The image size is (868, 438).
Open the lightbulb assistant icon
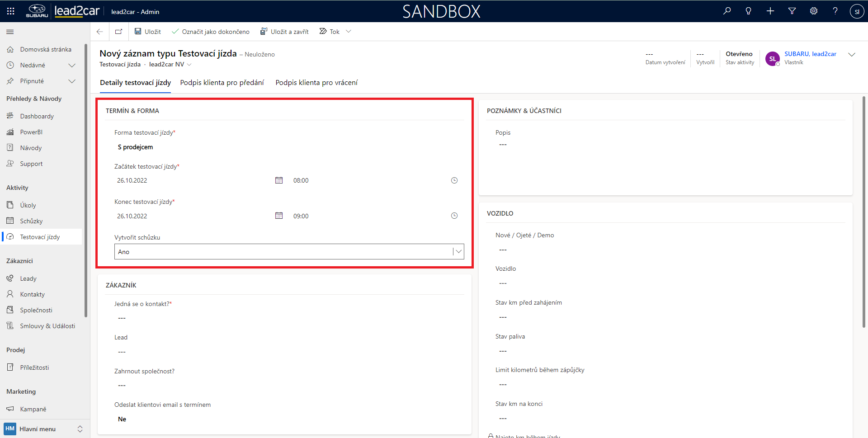[x=749, y=11]
